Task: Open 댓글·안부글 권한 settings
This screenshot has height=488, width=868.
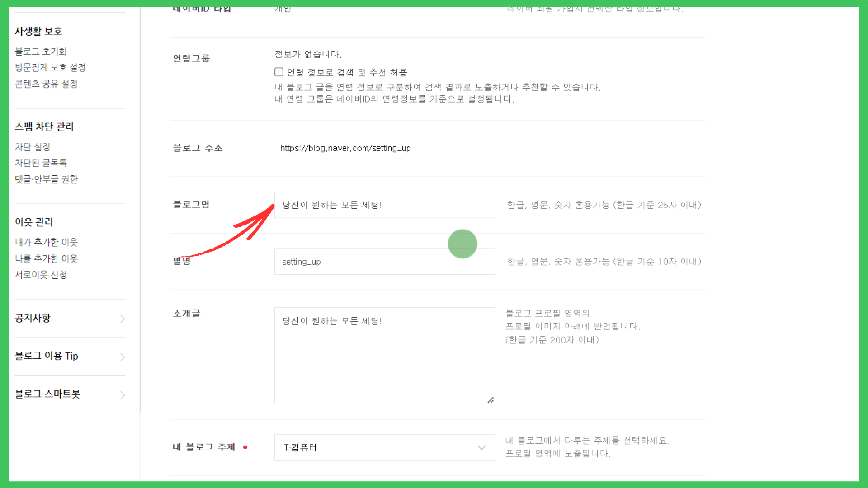Action: 46,179
